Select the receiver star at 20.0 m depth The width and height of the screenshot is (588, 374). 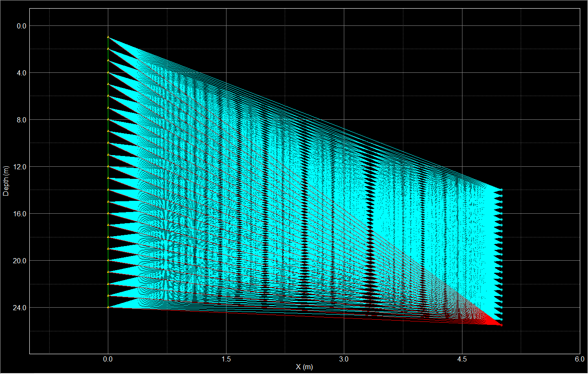coord(501,261)
